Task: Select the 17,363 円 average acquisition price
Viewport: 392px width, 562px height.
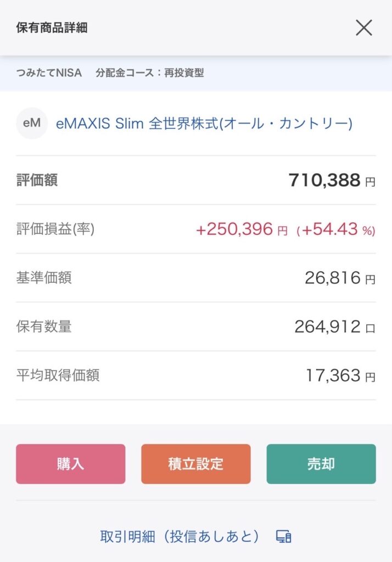Action: [x=340, y=376]
